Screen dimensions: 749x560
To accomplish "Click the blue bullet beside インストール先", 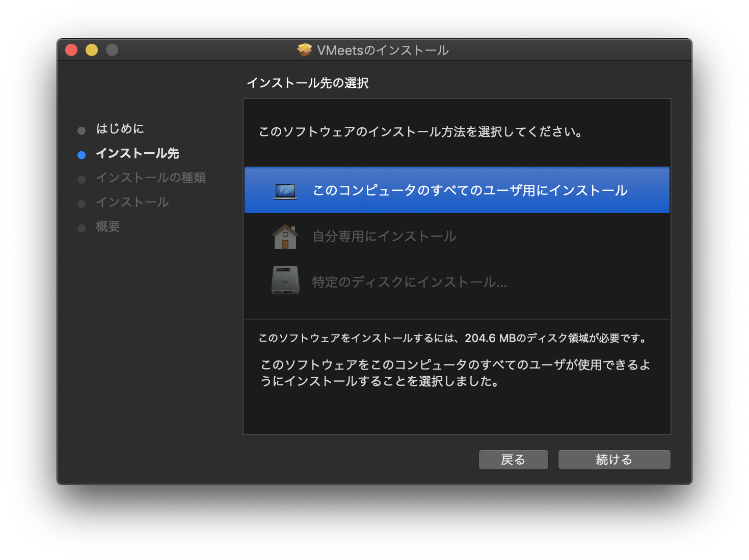I will pos(82,155).
